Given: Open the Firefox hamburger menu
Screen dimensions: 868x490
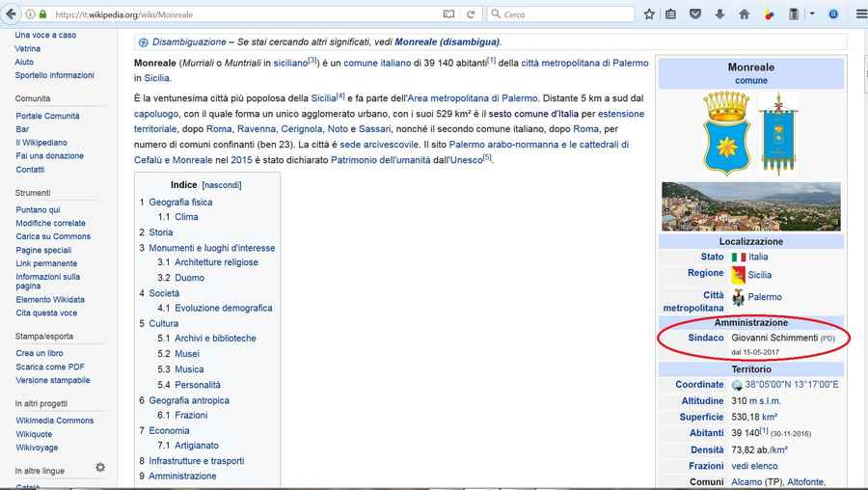Looking at the screenshot, I should tap(861, 14).
